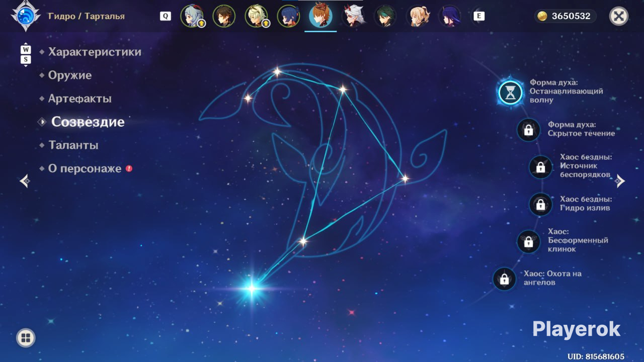Click the highlighted Tartaglia portrait
Viewport: 644px width, 362px height.
tap(320, 16)
